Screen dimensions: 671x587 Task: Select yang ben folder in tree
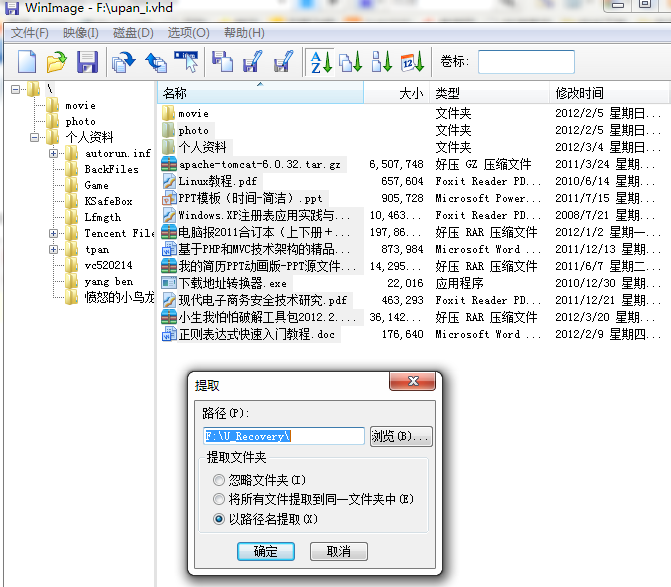109,282
